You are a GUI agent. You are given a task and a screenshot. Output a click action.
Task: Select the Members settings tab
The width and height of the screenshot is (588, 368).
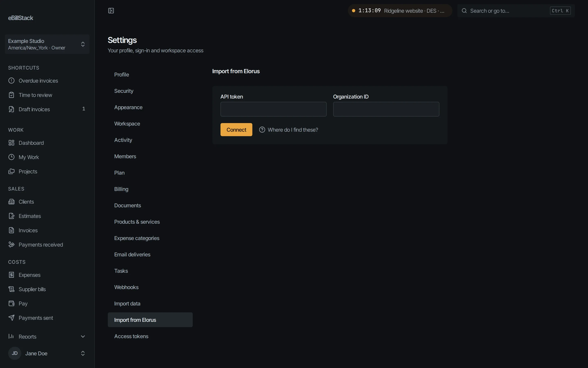click(x=150, y=156)
